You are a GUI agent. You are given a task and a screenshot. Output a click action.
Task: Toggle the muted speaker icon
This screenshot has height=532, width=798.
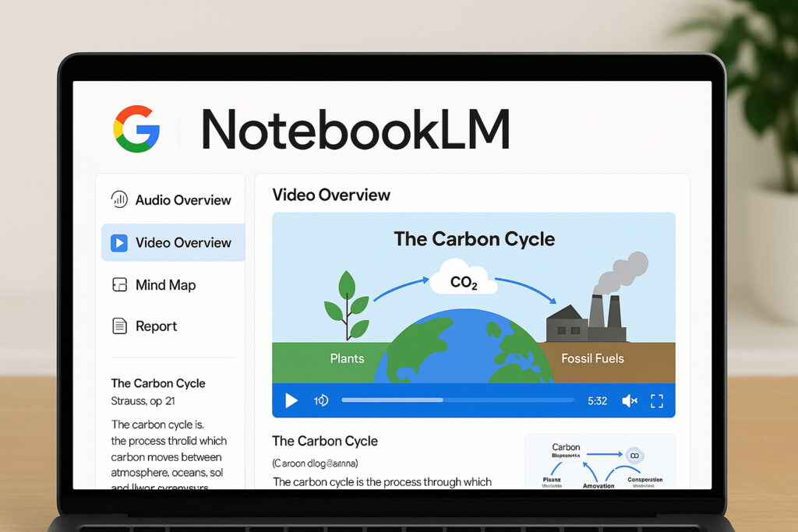click(630, 401)
